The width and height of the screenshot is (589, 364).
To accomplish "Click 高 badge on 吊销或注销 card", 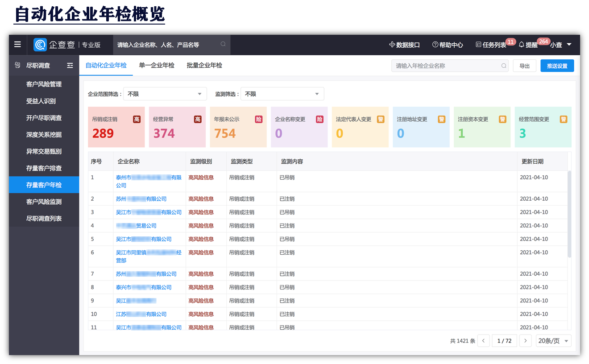I will click(137, 119).
